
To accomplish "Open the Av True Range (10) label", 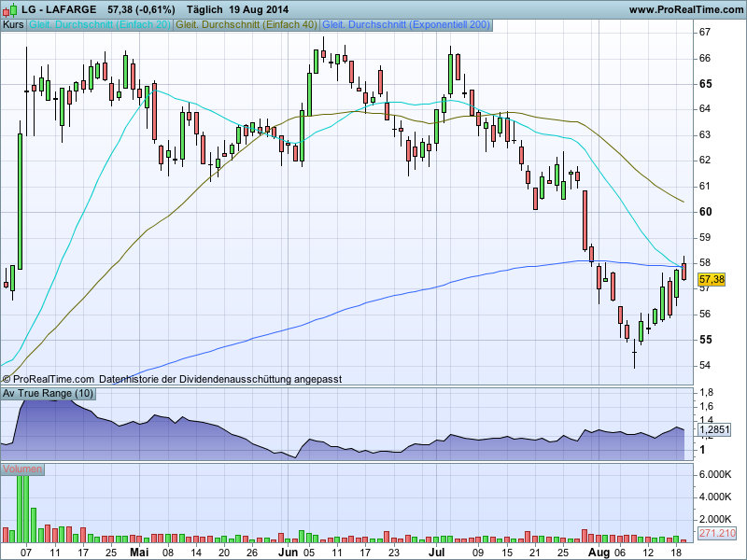I will (49, 393).
